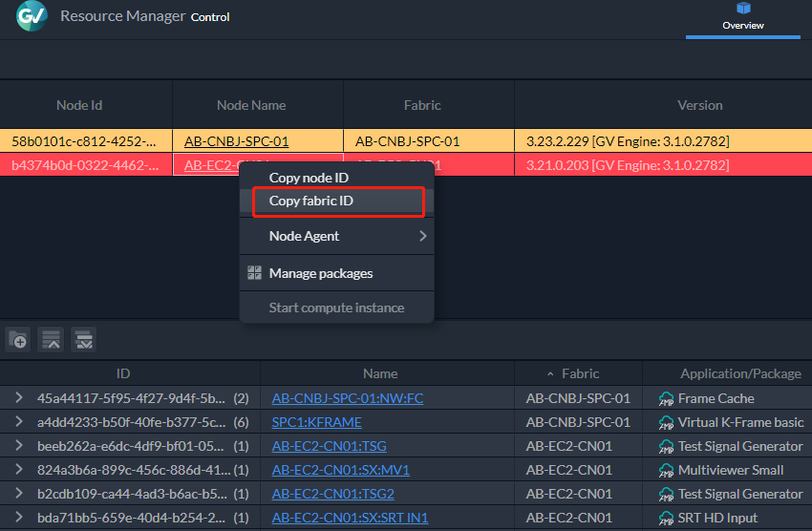Open AB-EC2-CN01:TSG2 link

pos(332,493)
